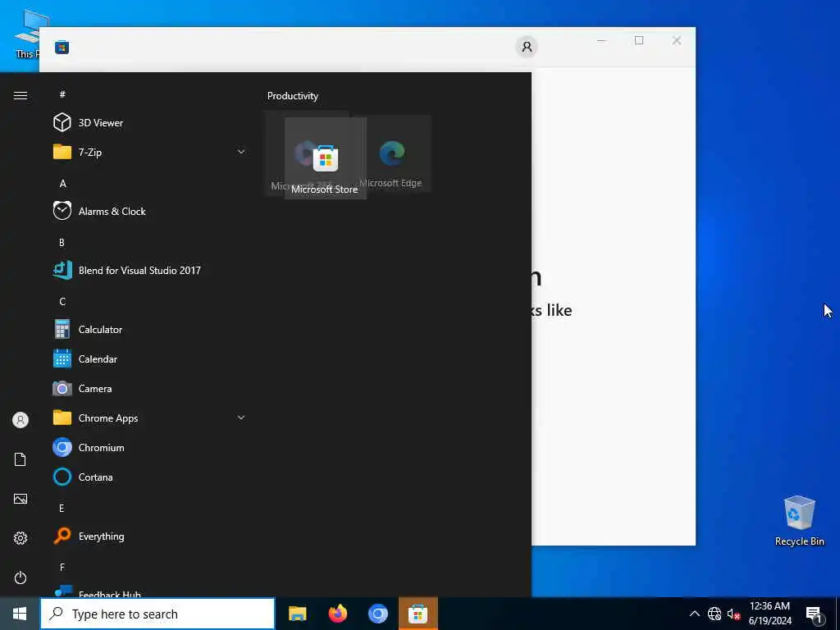Select the letter E section header
The height and width of the screenshot is (630, 840).
[x=62, y=508]
